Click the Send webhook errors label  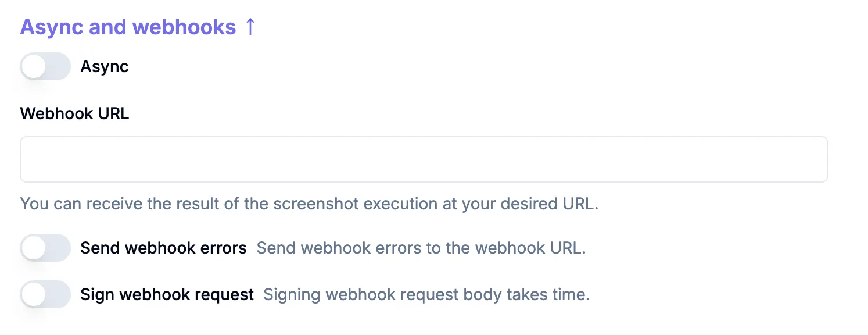pyautogui.click(x=163, y=248)
